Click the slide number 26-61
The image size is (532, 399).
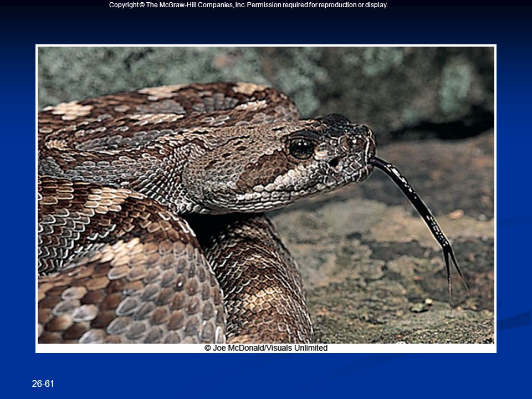coord(43,383)
